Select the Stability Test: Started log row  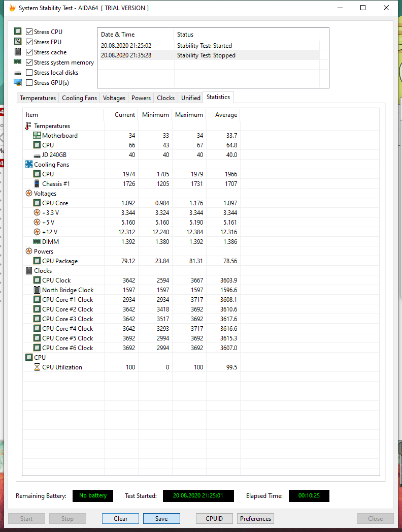pyautogui.click(x=209, y=45)
